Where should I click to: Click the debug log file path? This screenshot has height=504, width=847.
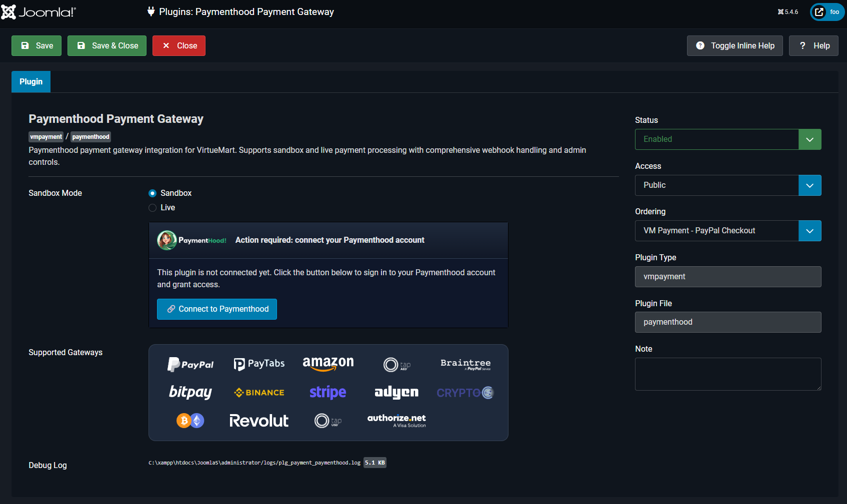click(254, 463)
